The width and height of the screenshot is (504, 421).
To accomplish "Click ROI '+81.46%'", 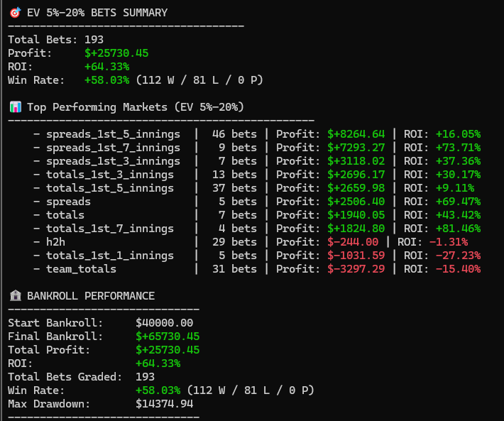I will pos(458,229).
